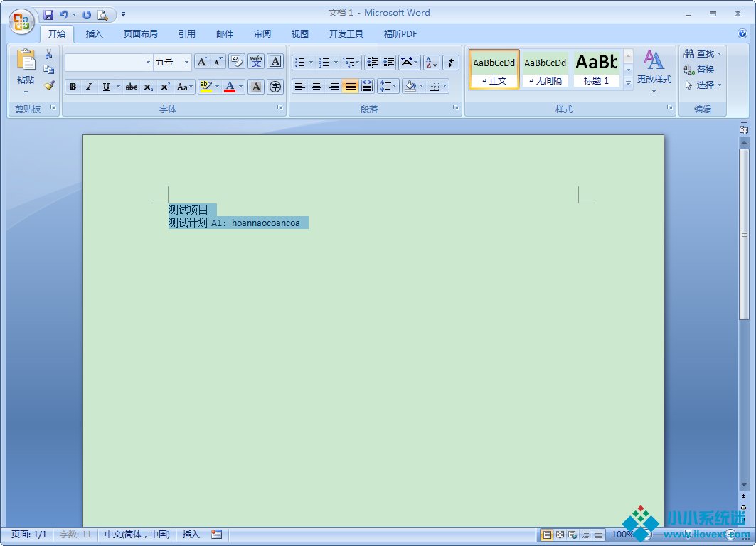
Task: Expand the font name combo box
Action: (148, 63)
